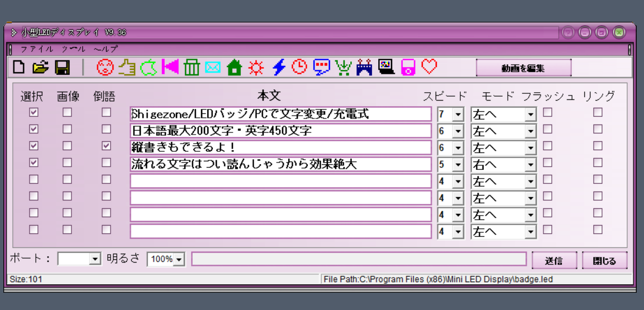Open the ファイル menu
Screen dimensions: 644x310
37,49
